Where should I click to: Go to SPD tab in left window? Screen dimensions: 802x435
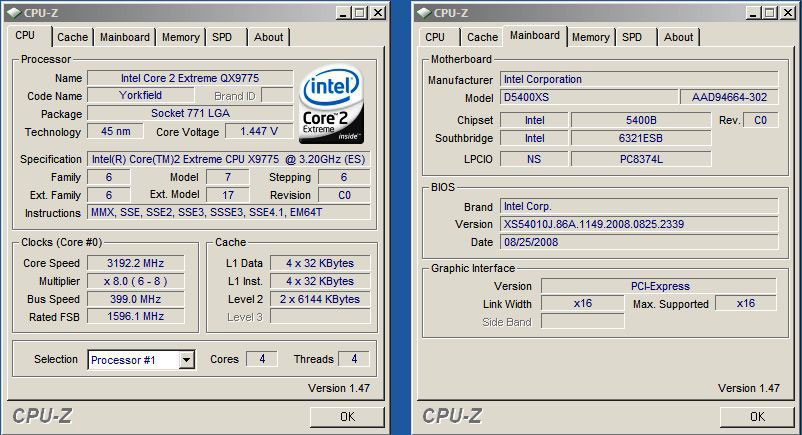click(222, 37)
